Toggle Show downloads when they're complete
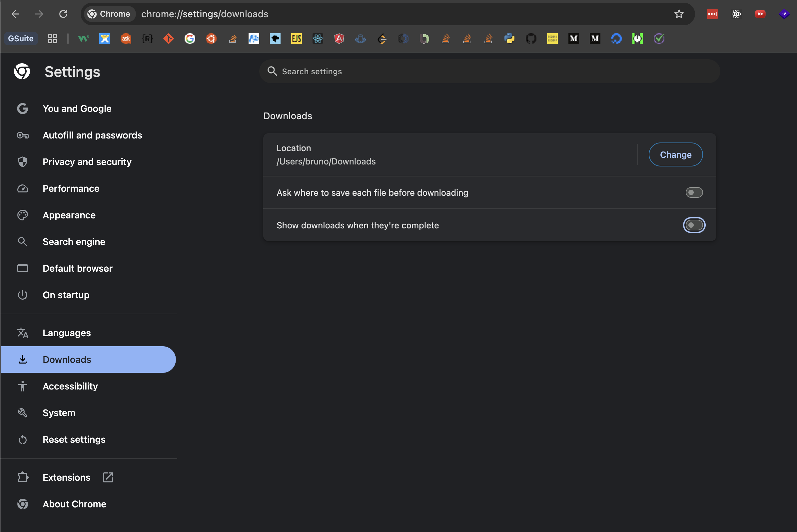 click(694, 225)
